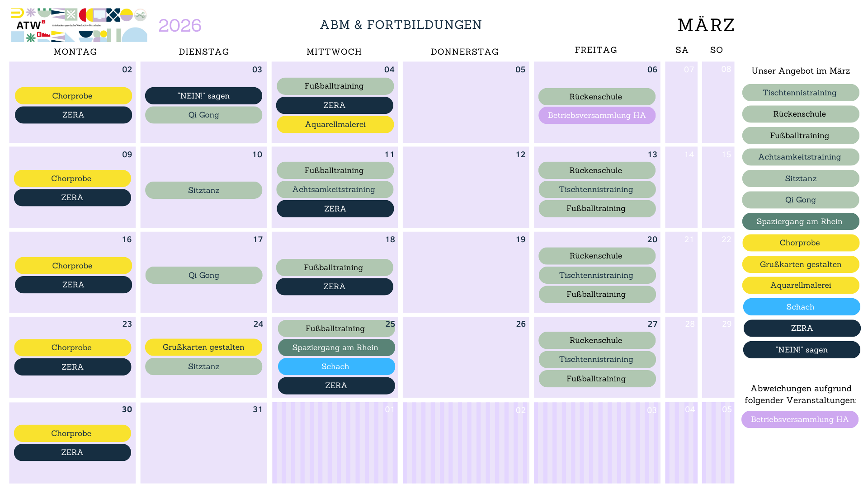
Task: Click the ATW logo image
Action: tap(79, 25)
